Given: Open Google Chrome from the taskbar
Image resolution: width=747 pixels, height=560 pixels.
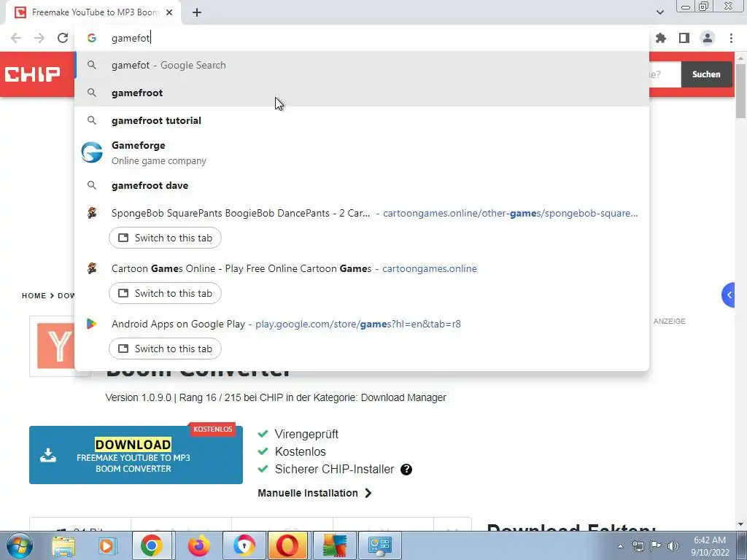Looking at the screenshot, I should (x=152, y=545).
